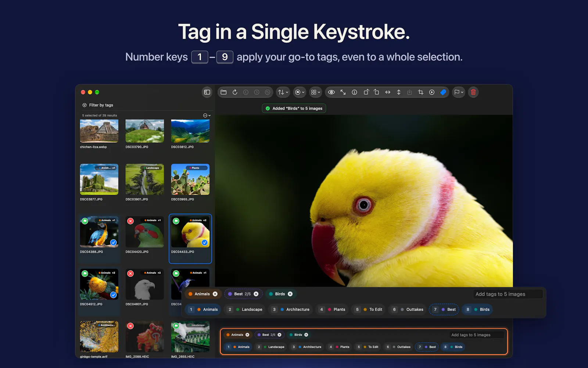Rotate image right icon

tap(376, 92)
